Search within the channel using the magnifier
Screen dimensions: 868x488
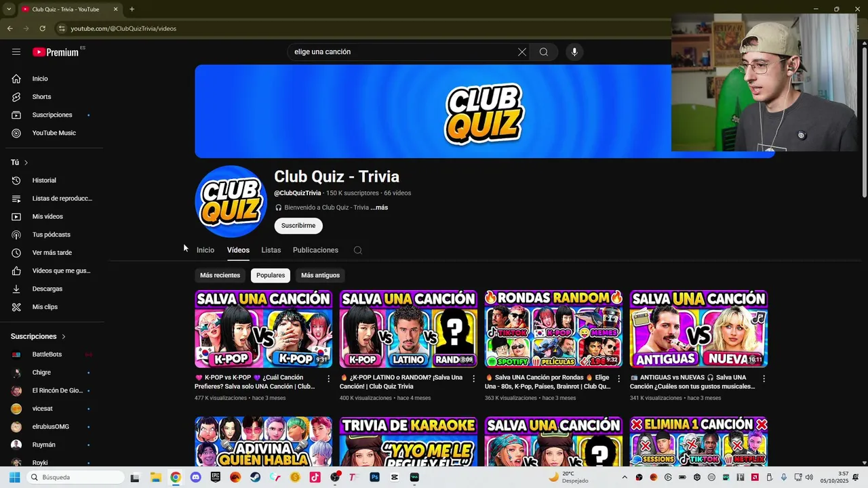click(358, 250)
